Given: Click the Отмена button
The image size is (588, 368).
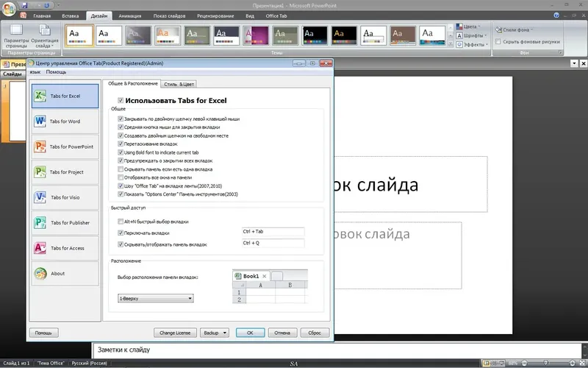Looking at the screenshot, I should tap(282, 333).
